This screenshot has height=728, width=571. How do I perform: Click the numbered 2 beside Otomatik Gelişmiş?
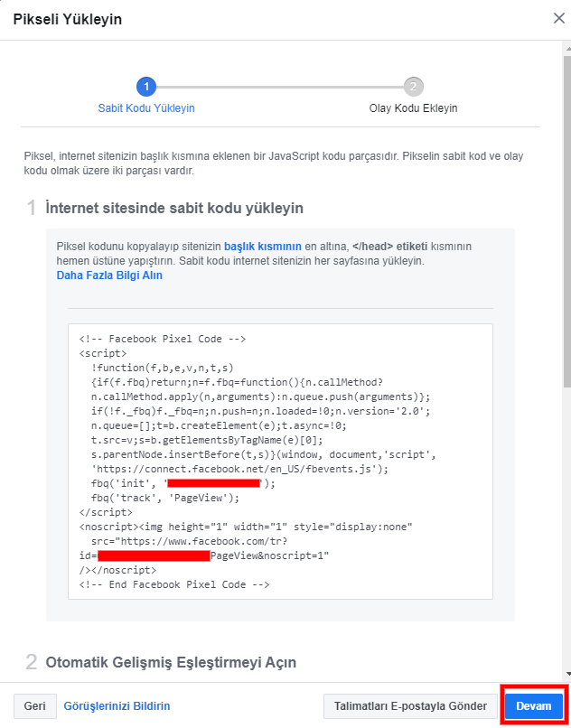[x=33, y=662]
